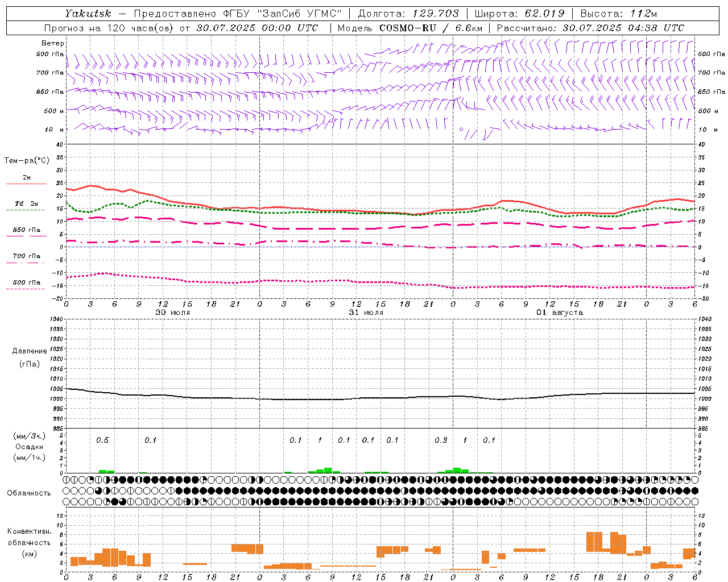Viewport: 728px width, 582px height.
Task: Click the '(мм/3ч.)' unit label
Action: coord(29,436)
